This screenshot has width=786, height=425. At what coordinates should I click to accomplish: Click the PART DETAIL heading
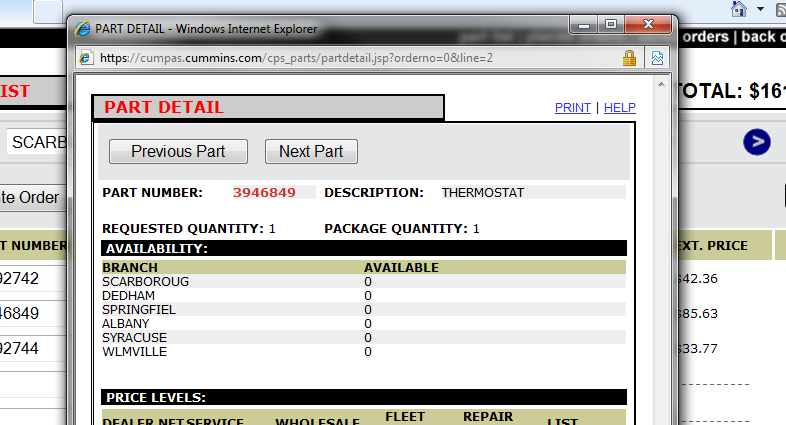(164, 107)
